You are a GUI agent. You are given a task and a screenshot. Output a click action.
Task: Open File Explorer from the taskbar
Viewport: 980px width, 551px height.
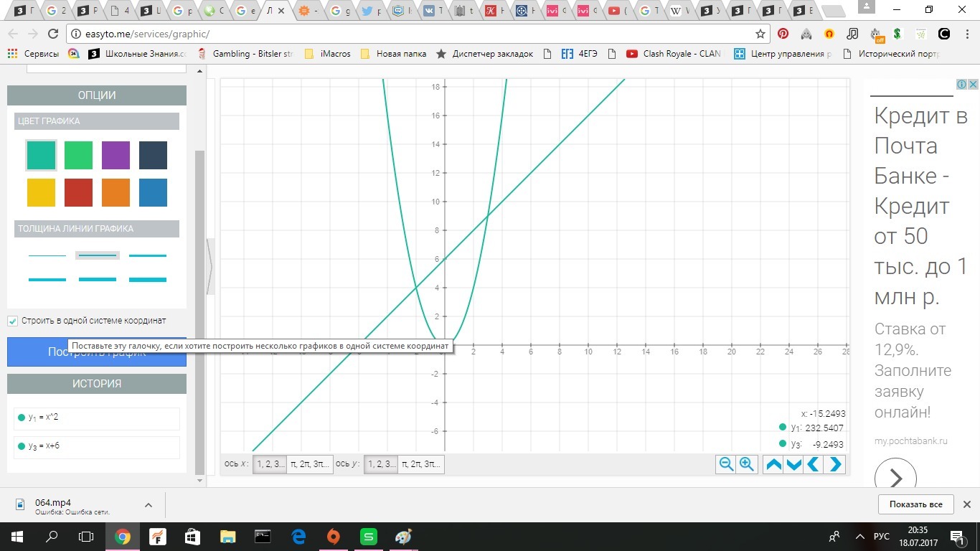(x=227, y=536)
